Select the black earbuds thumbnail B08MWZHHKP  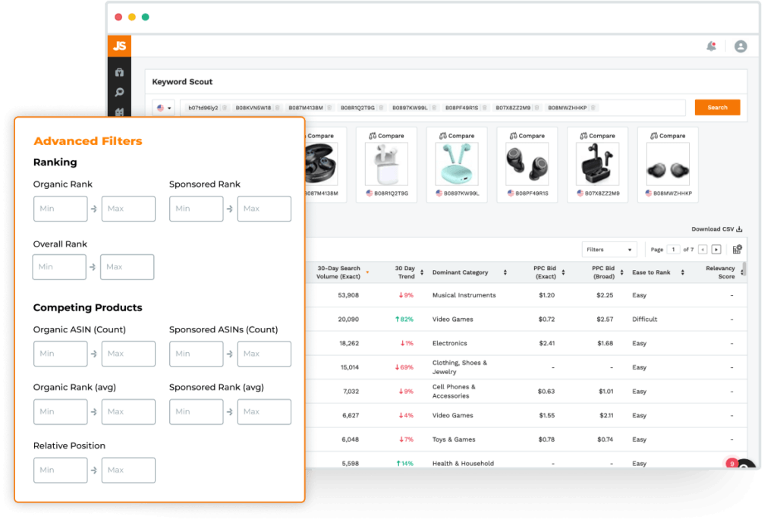click(x=668, y=164)
